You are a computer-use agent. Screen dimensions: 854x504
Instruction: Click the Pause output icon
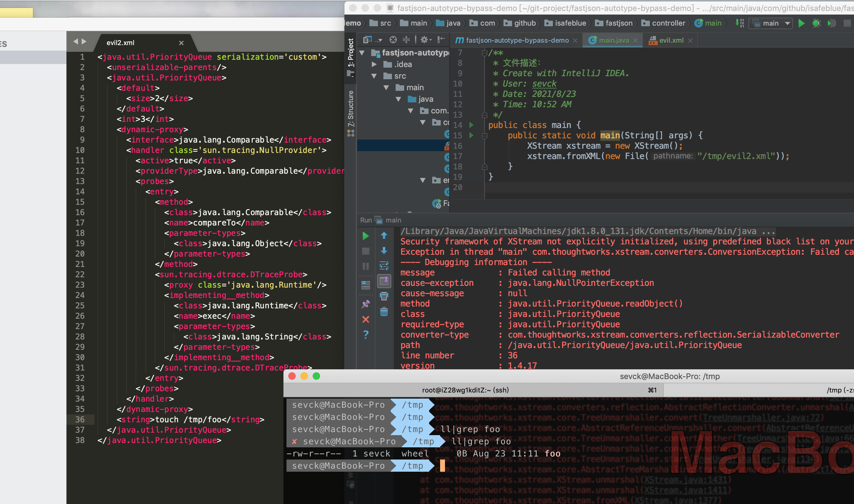[x=365, y=266]
